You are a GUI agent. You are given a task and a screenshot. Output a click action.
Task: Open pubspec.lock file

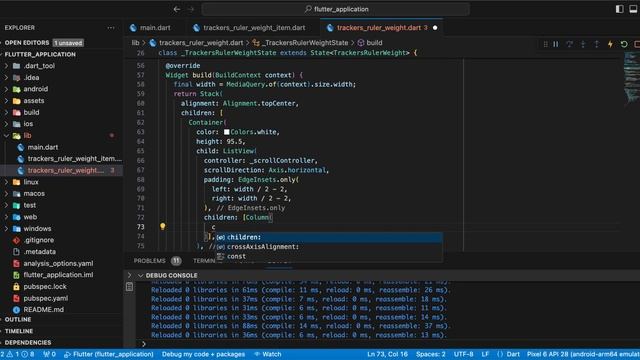pos(44,287)
